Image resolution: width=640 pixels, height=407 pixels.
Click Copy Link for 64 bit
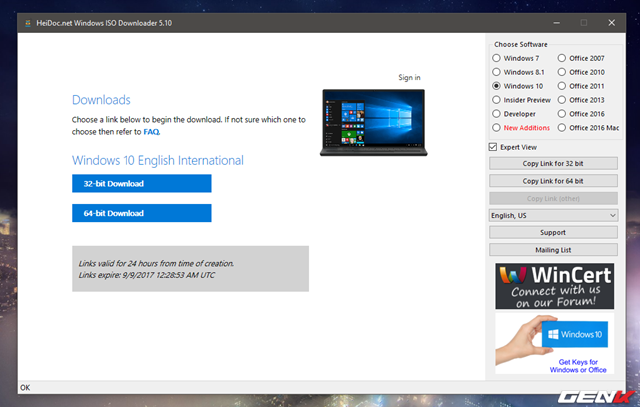click(x=553, y=181)
